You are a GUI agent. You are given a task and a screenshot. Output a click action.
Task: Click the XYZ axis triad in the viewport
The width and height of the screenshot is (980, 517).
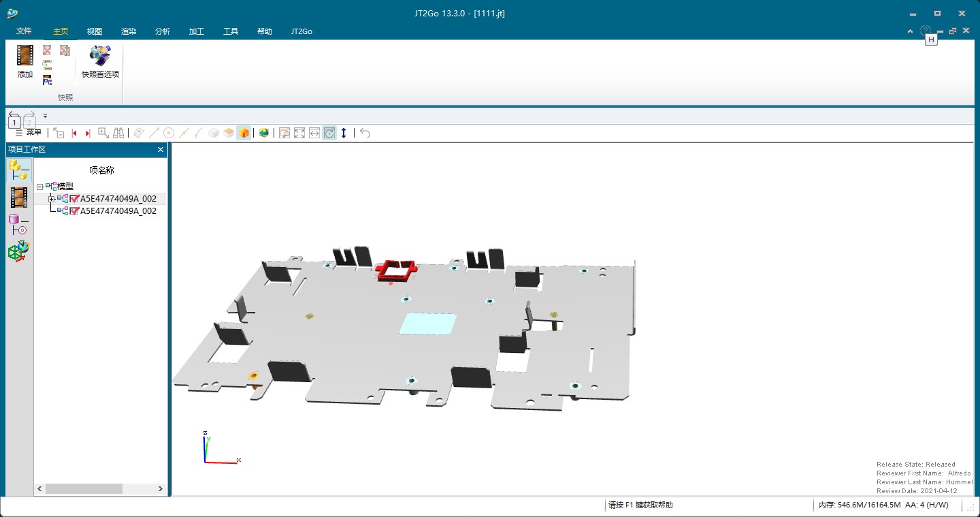click(222, 447)
